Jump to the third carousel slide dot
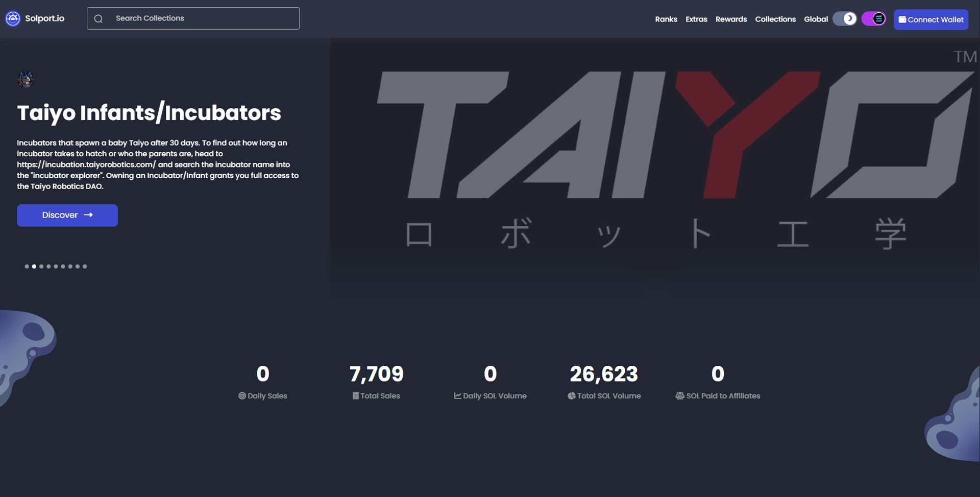 (x=41, y=267)
